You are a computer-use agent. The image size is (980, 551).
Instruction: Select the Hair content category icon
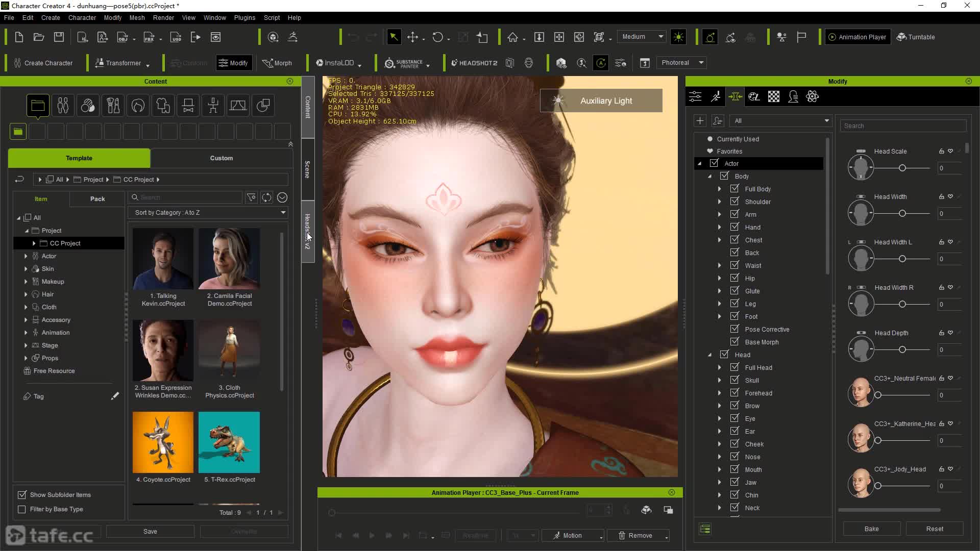tap(138, 106)
